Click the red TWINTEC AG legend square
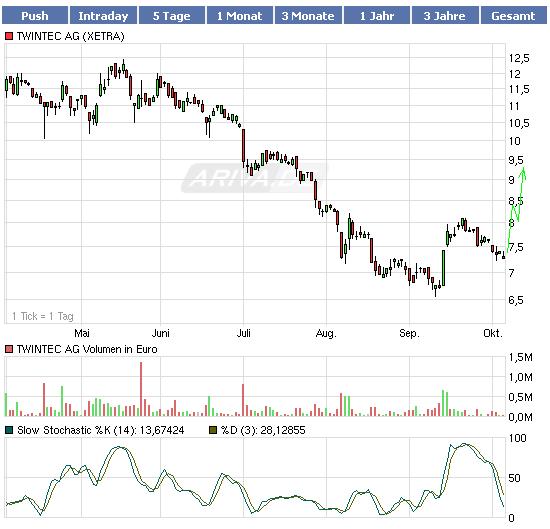Viewport: 550px width, 529px height. (9, 36)
